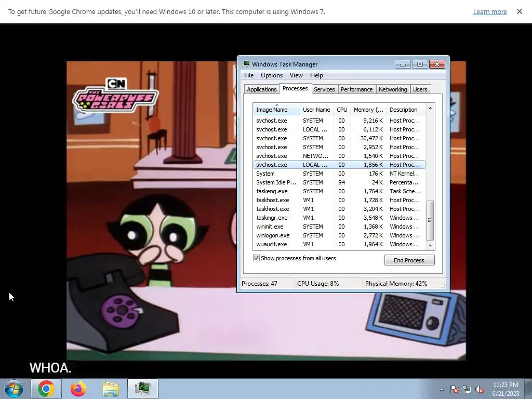Select the taskmgr.exe process row
Viewport: 532px width, 399px height.
[339, 218]
